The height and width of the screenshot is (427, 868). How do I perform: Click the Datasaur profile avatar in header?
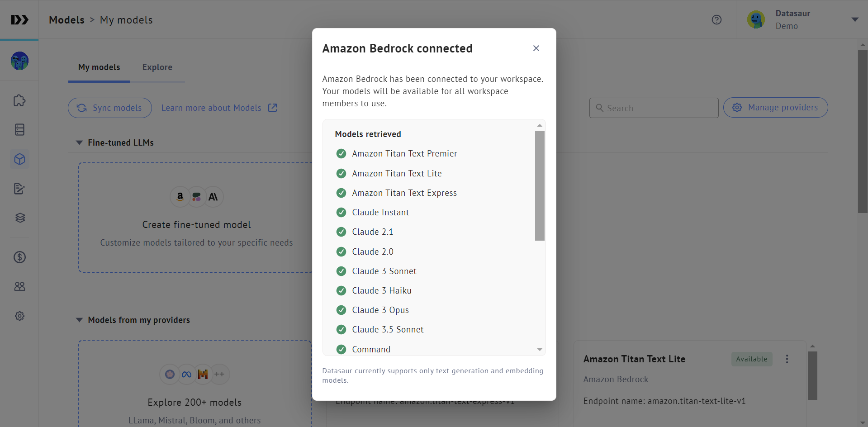pos(756,20)
